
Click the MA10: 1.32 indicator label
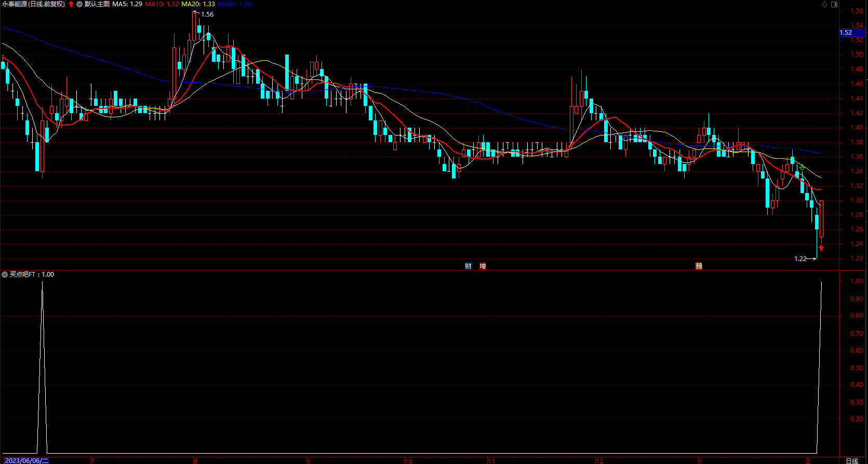pyautogui.click(x=162, y=4)
